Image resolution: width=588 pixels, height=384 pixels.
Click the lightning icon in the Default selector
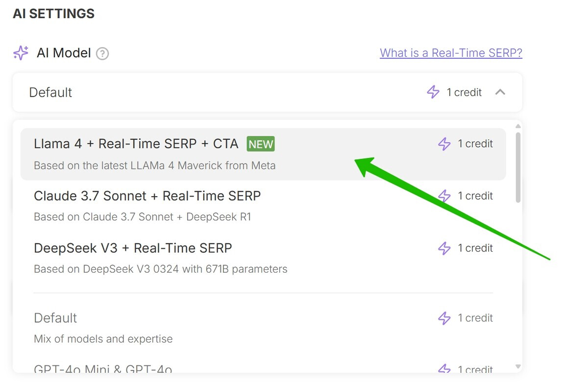pyautogui.click(x=433, y=92)
